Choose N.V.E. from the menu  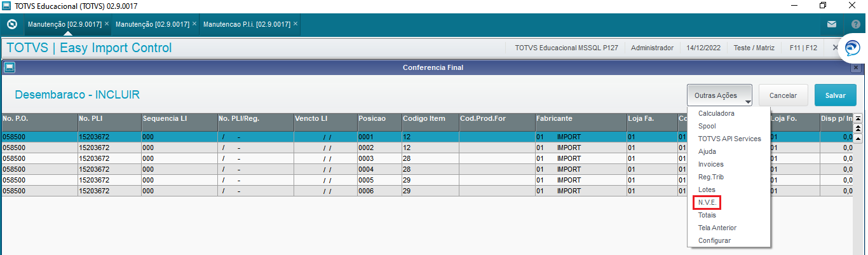[x=729, y=202]
